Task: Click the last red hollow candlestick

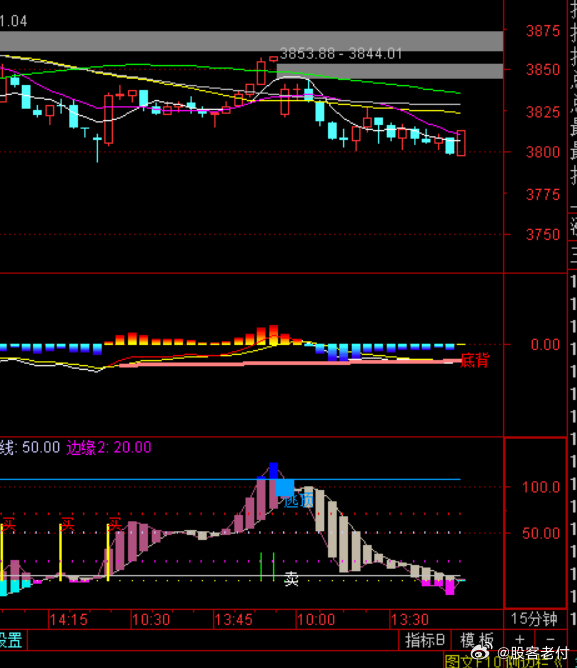Action: (461, 143)
